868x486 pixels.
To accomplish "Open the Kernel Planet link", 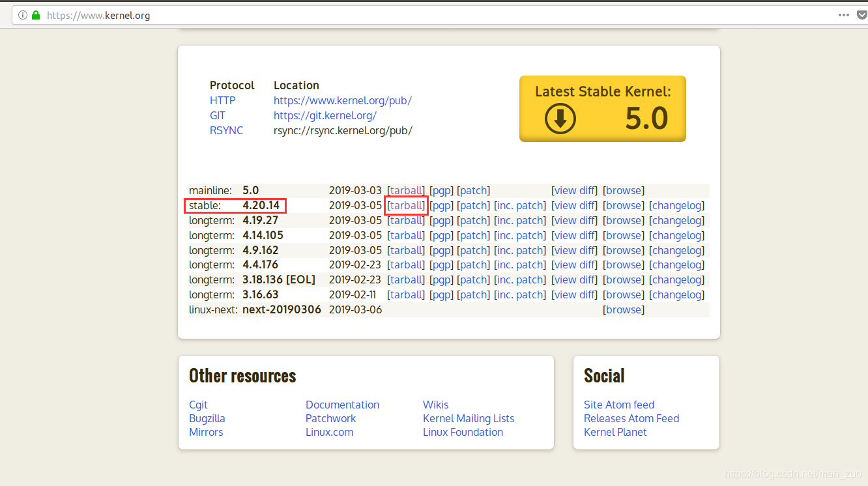I will pyautogui.click(x=616, y=432).
